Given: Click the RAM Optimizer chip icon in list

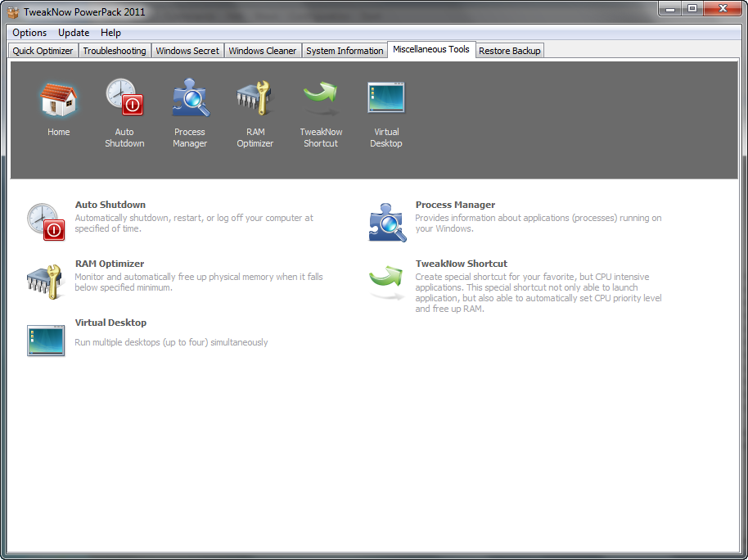Looking at the screenshot, I should tap(45, 282).
